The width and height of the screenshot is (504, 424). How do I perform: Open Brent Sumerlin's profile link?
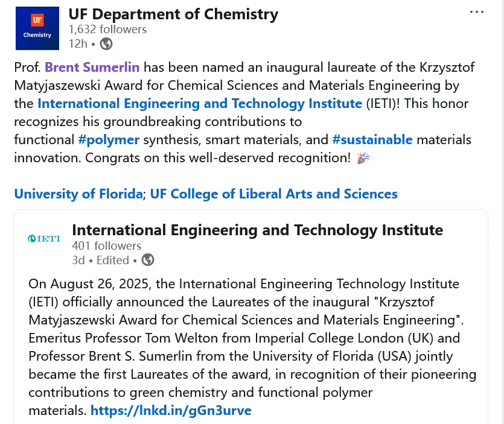click(92, 67)
